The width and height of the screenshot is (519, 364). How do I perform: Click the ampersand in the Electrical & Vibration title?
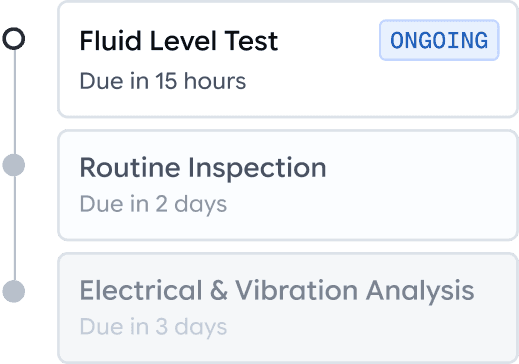(x=219, y=291)
